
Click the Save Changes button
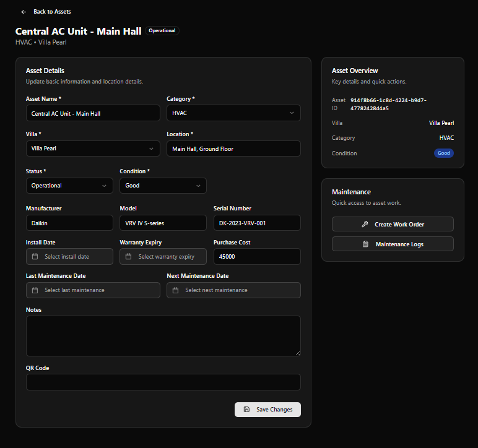pyautogui.click(x=267, y=410)
